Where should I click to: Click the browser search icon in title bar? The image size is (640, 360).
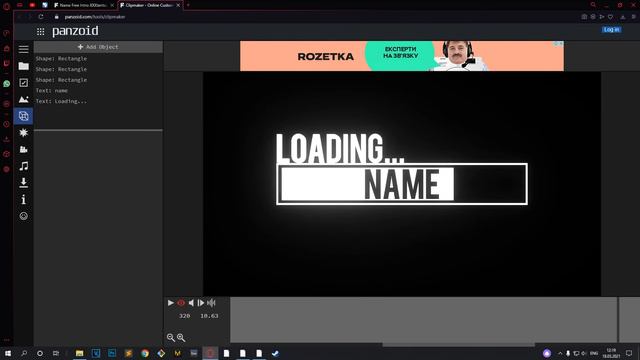pyautogui.click(x=593, y=5)
